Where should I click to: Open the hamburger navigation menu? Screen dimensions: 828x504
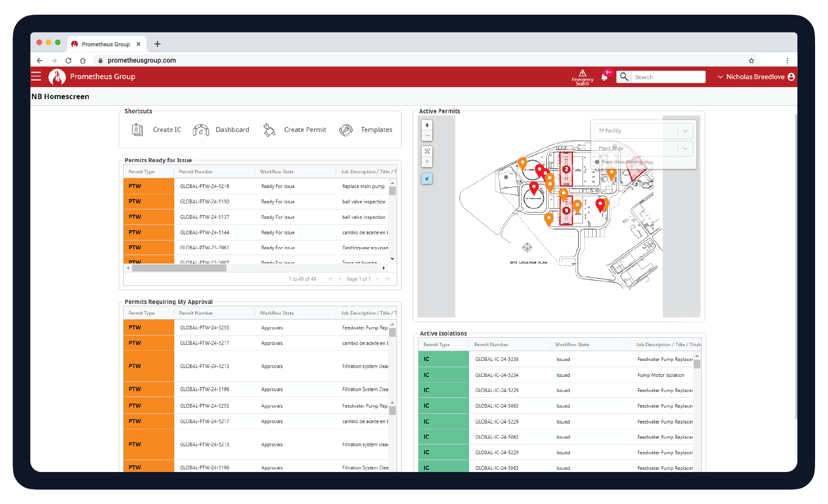tap(36, 76)
